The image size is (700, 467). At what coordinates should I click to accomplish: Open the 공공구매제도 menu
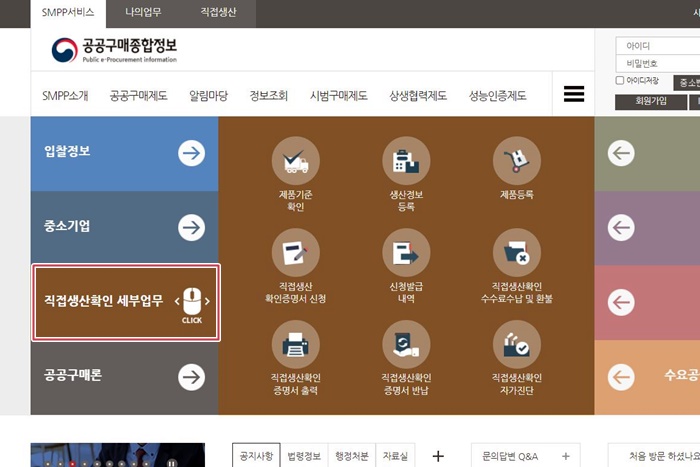139,96
